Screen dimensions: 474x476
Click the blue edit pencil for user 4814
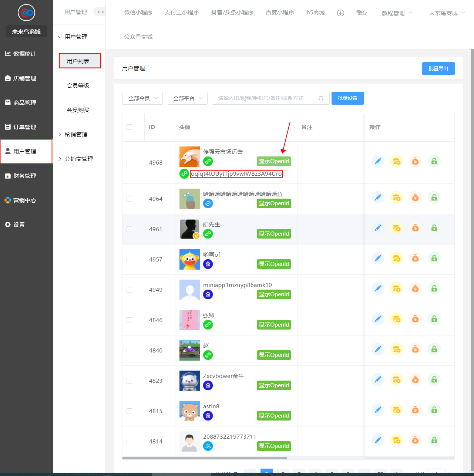(378, 440)
